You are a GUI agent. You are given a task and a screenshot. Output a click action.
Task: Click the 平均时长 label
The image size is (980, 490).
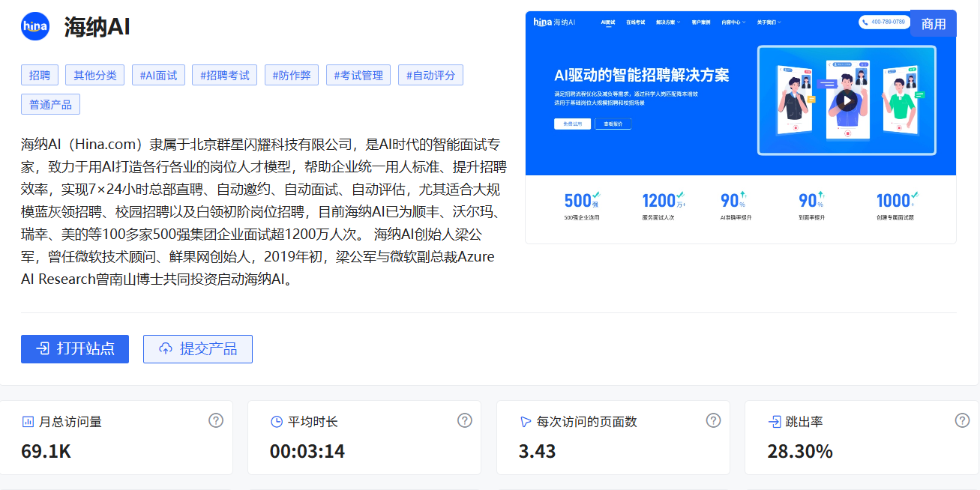(313, 422)
